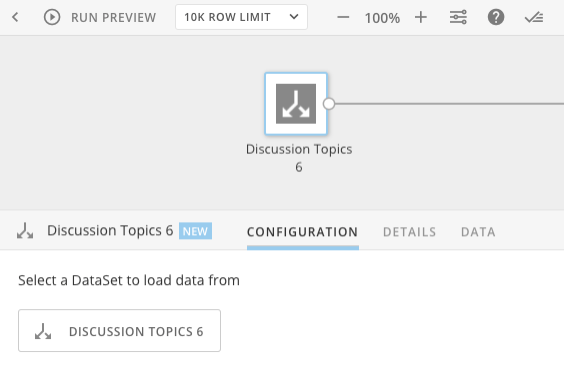Click the checklist validation icon
The image size is (564, 370).
pos(534,17)
